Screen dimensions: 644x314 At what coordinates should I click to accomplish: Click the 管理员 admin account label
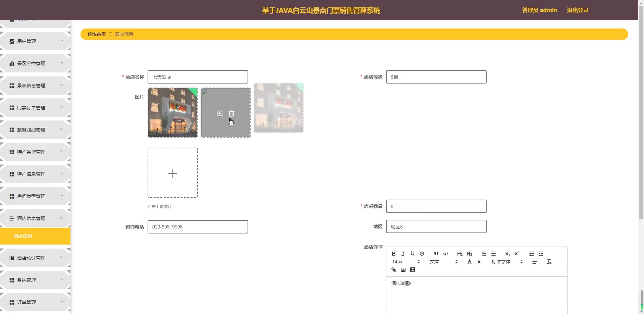[539, 10]
